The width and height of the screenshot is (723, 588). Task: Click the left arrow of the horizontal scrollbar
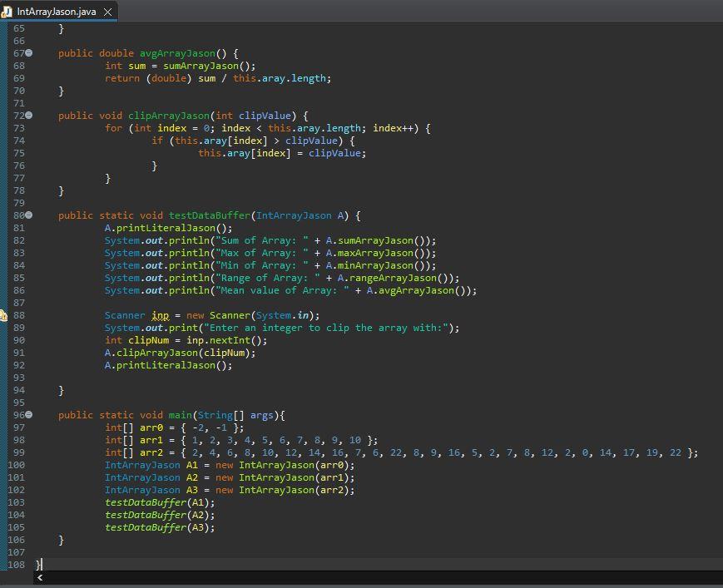(40, 577)
